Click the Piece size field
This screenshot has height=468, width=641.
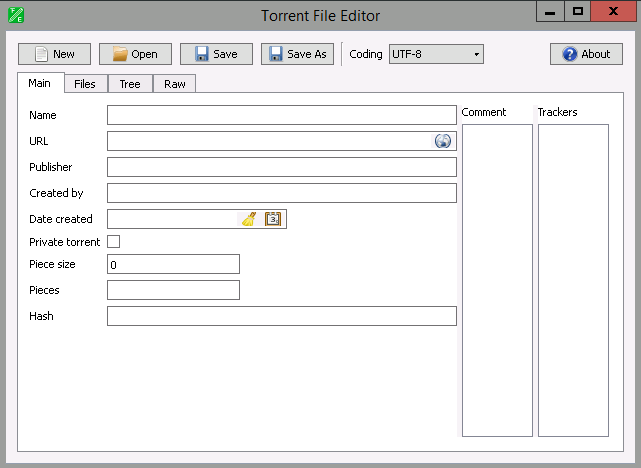pyautogui.click(x=173, y=264)
